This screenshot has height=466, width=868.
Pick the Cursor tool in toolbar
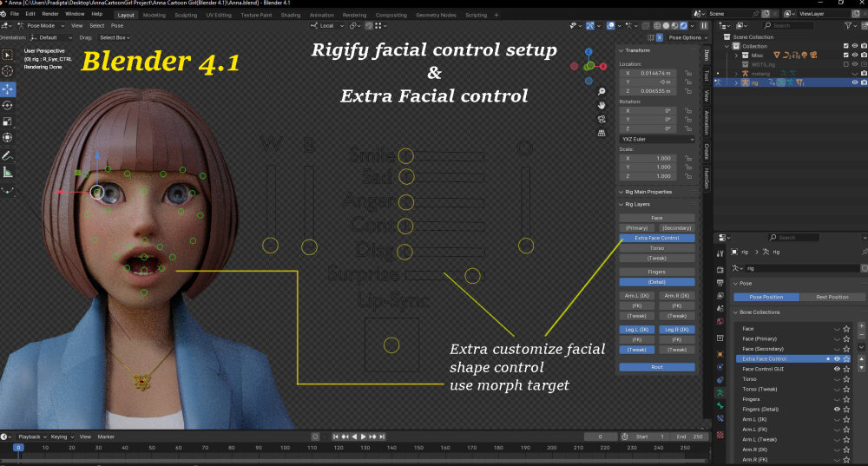pos(8,71)
